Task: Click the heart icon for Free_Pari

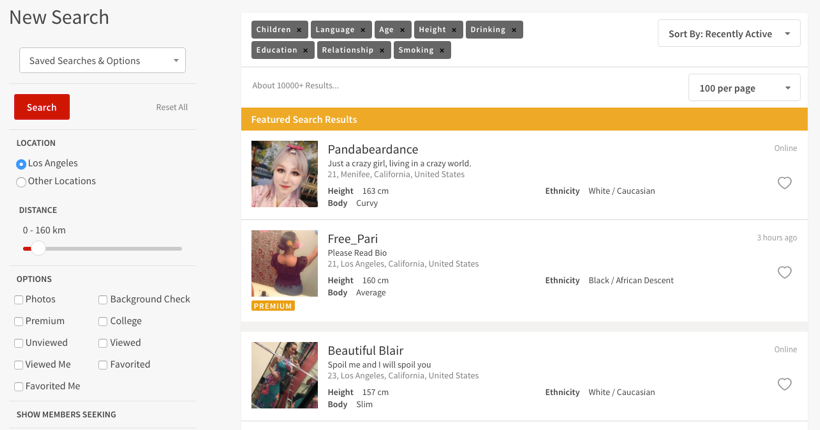Action: (x=784, y=272)
